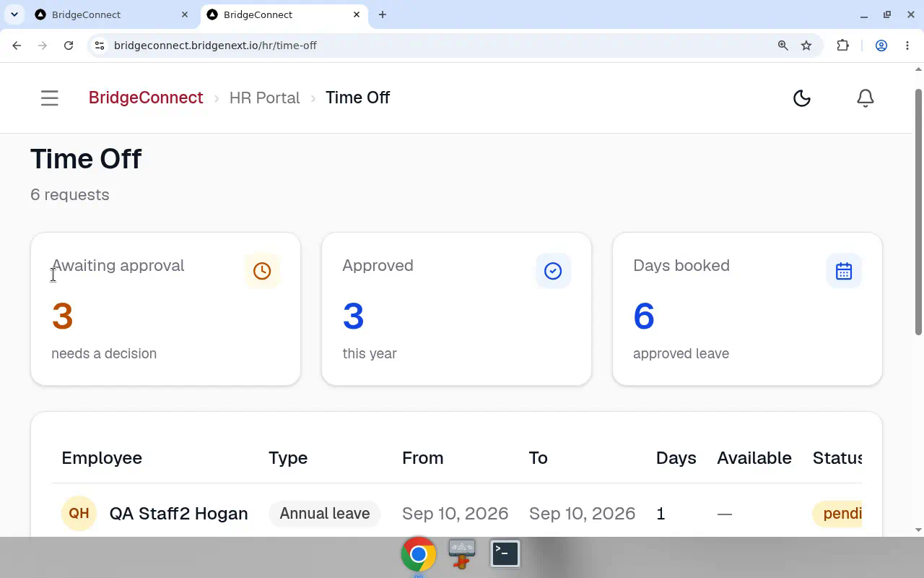Click the QA Staff2 Hogan employee name
Image resolution: width=924 pixels, height=578 pixels.
pos(178,514)
